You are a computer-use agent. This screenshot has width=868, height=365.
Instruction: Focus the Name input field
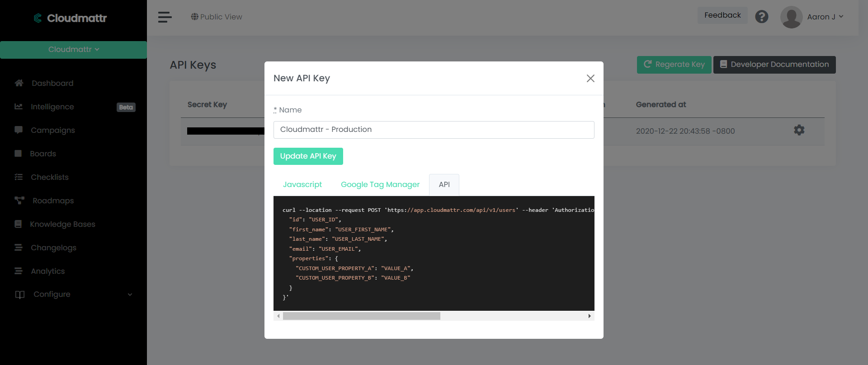click(434, 130)
